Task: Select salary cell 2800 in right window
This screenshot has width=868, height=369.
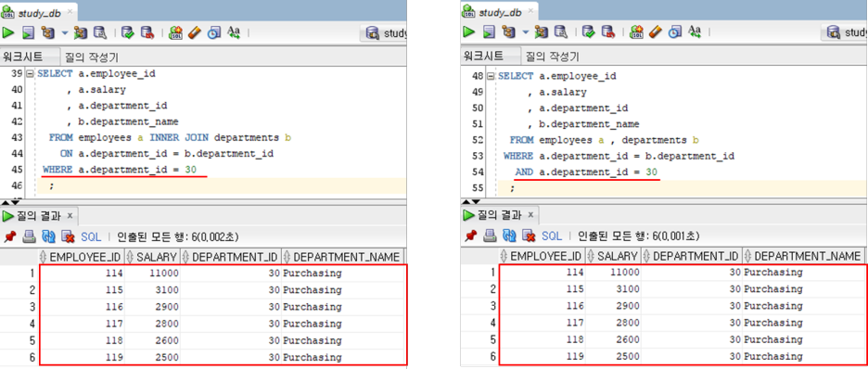Action: (x=613, y=323)
